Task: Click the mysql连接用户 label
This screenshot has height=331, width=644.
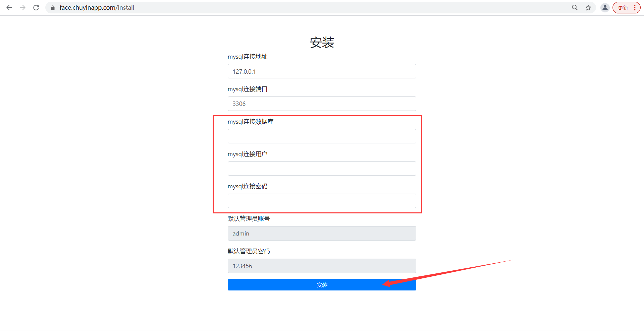Action: (x=248, y=154)
